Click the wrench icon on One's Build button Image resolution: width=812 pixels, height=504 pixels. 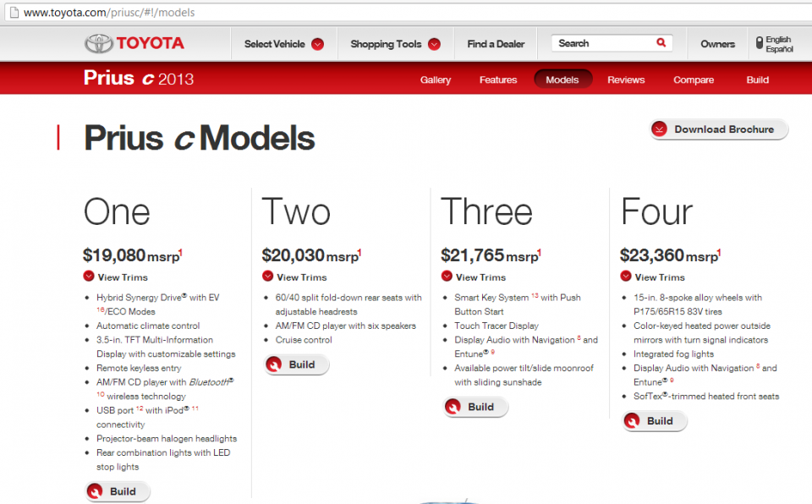point(94,491)
